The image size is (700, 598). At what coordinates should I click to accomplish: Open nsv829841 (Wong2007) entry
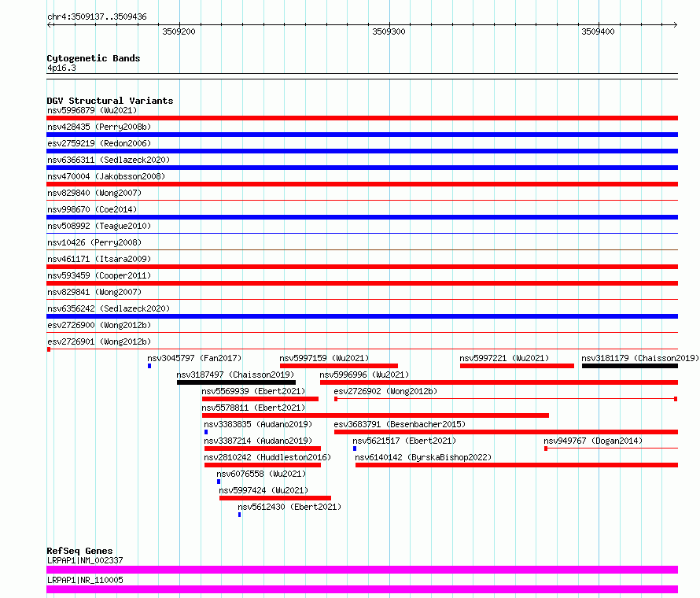coord(94,292)
